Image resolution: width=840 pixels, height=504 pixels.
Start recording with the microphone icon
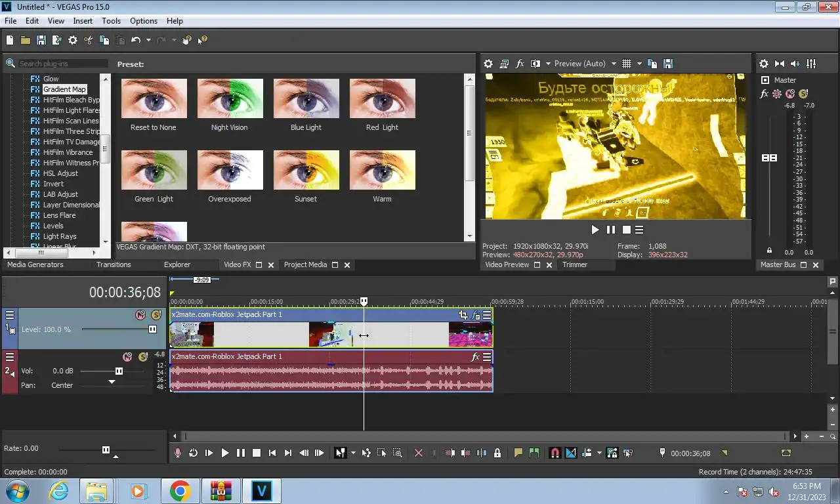coord(177,453)
